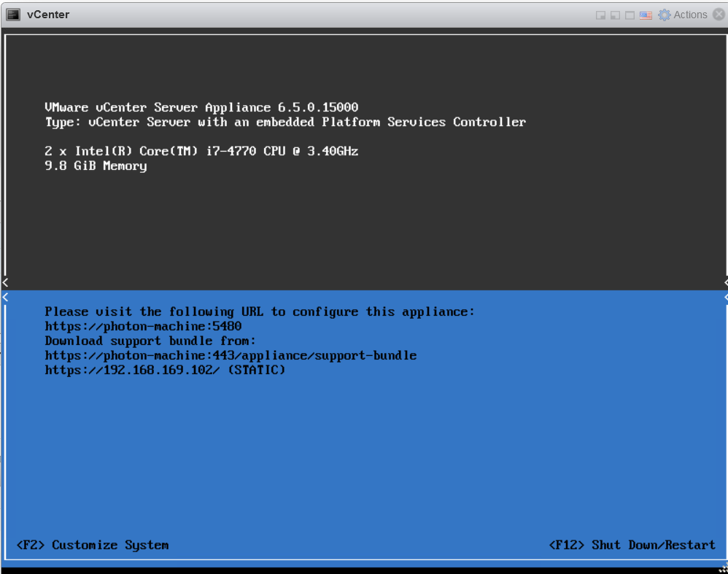This screenshot has width=728, height=574.
Task: Select the medium guest screen size icon
Action: (614, 14)
